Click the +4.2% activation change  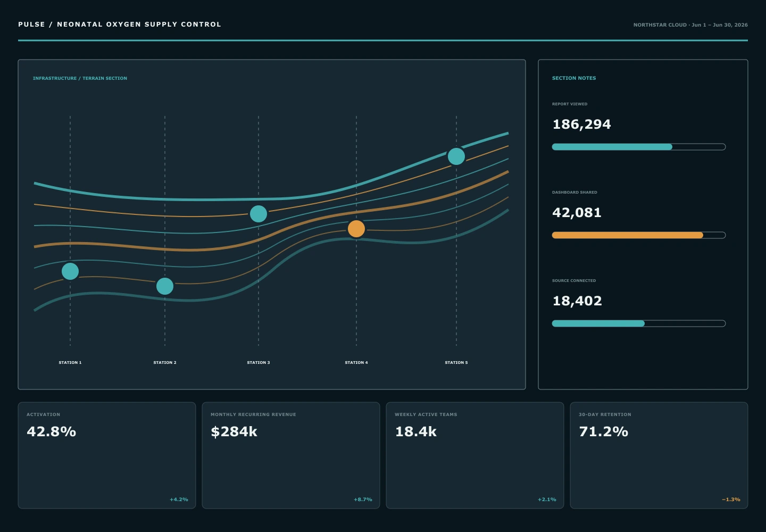[179, 500]
